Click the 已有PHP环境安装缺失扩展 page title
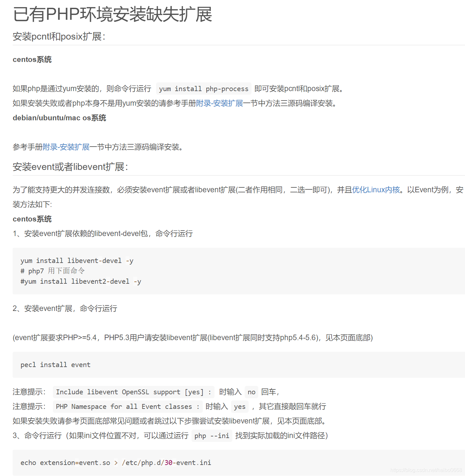 pos(112,15)
